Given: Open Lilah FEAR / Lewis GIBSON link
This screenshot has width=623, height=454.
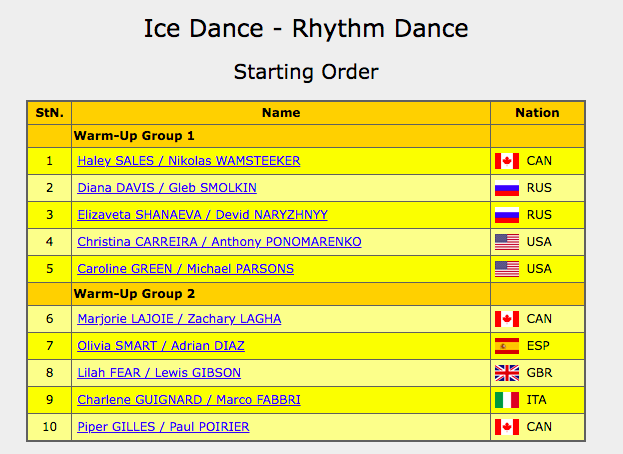Looking at the screenshot, I should pos(159,373).
